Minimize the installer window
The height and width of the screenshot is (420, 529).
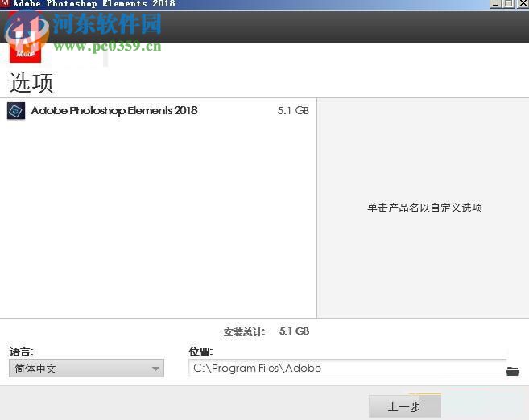495,4
